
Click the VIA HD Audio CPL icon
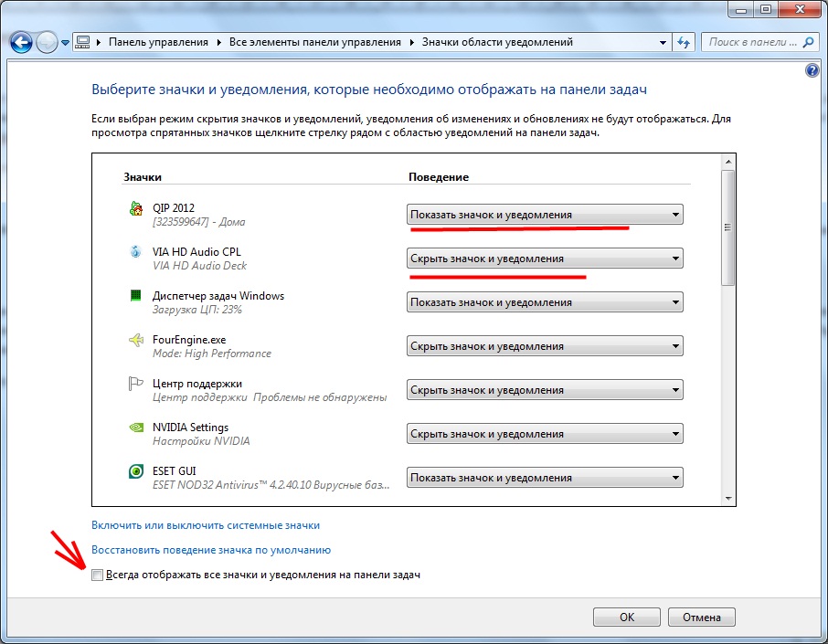135,251
